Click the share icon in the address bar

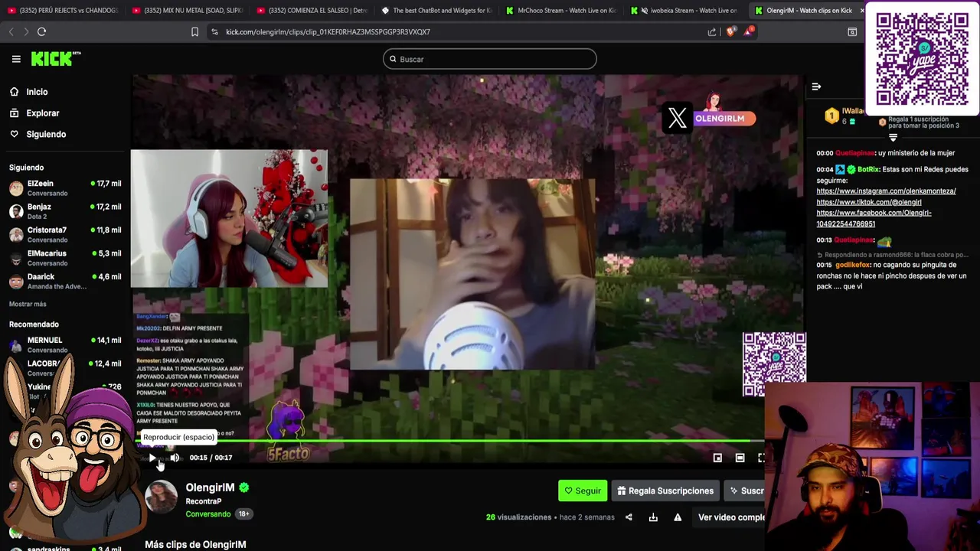coord(712,31)
